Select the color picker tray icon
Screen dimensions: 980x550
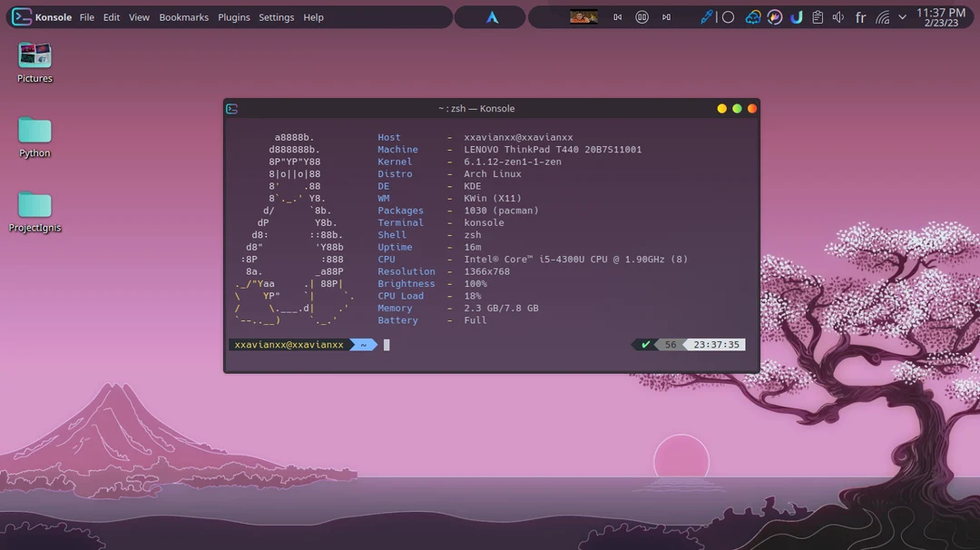click(706, 16)
